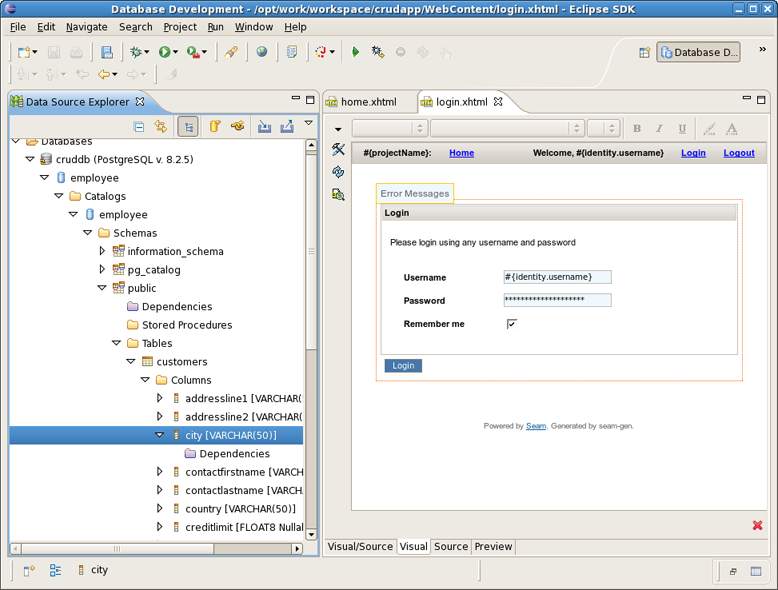The height and width of the screenshot is (590, 778).
Task: Collapse the public schema node
Action: pos(102,288)
